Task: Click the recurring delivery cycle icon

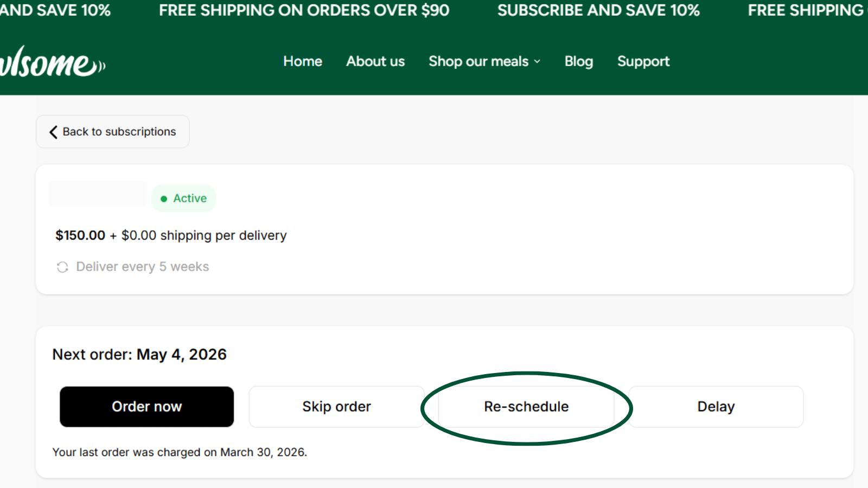Action: [x=62, y=267]
